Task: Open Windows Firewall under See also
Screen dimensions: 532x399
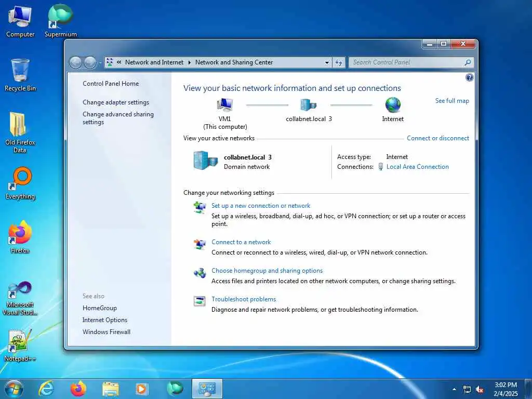Action: [106, 332]
